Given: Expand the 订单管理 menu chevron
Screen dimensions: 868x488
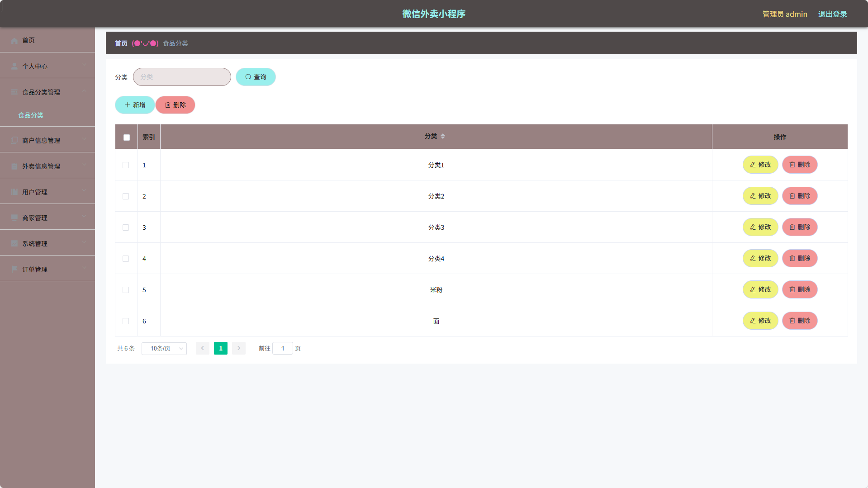Looking at the screenshot, I should point(84,268).
